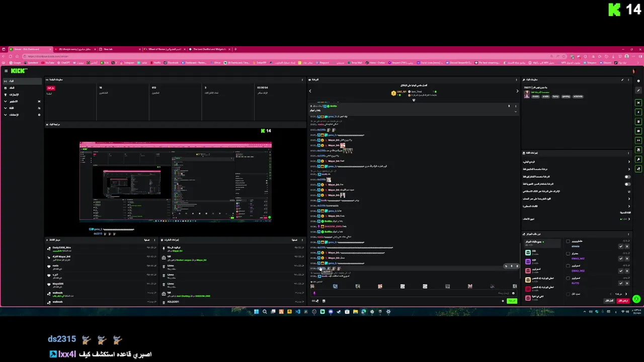
Task: Click the accept all button
Action: pyautogui.click(x=609, y=301)
